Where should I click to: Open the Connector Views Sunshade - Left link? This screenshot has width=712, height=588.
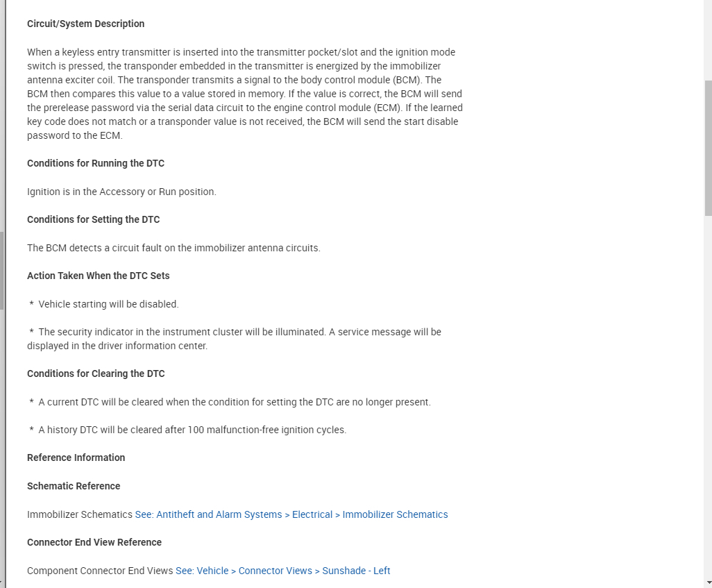pyautogui.click(x=282, y=571)
